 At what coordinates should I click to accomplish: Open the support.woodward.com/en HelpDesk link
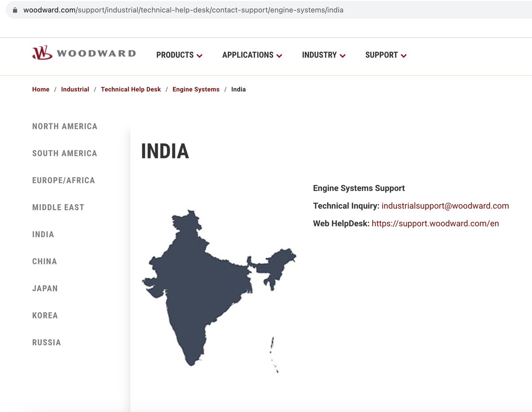tap(435, 224)
